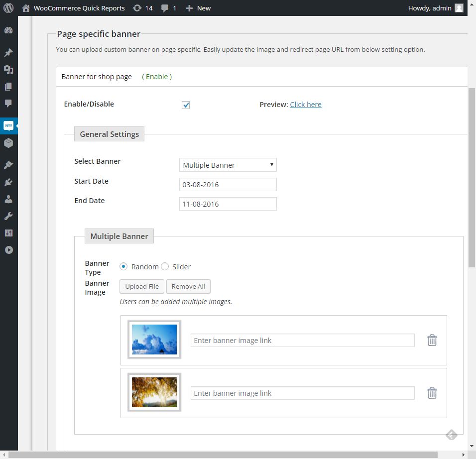476x459 pixels.
Task: Open Plugins via the plug icon
Action: (8, 182)
